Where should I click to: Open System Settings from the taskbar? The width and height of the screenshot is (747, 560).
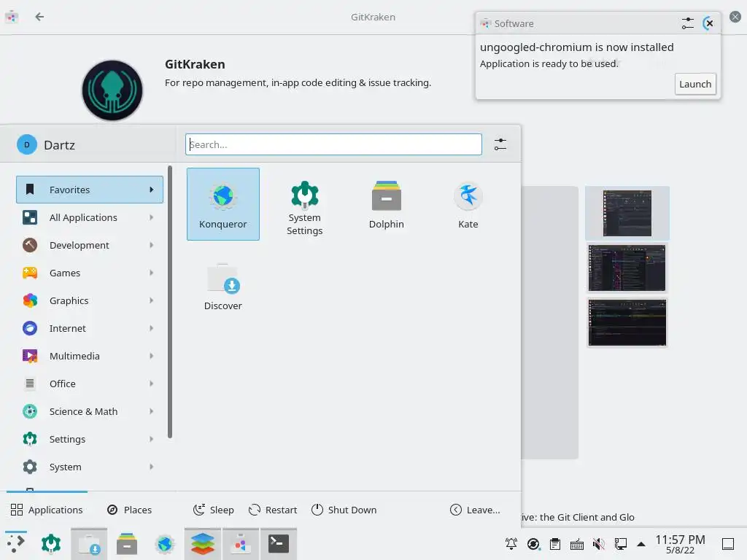(51, 543)
